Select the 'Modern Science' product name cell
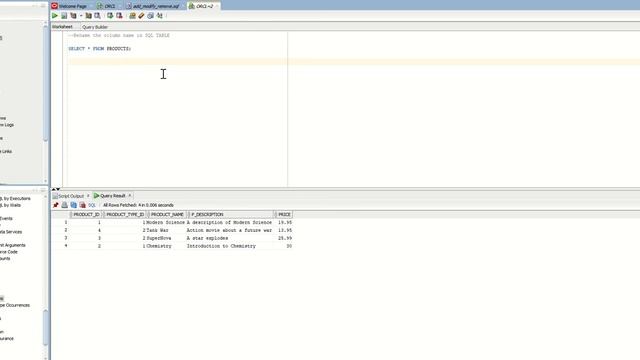 click(165, 222)
